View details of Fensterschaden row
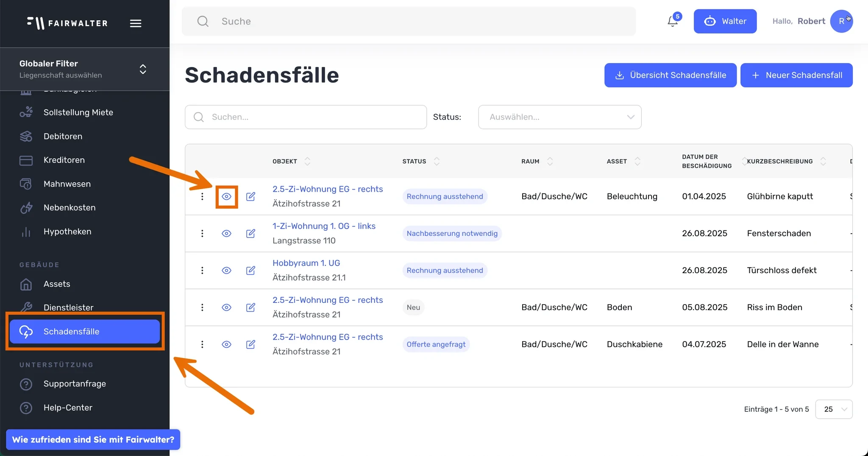868x456 pixels. [227, 233]
